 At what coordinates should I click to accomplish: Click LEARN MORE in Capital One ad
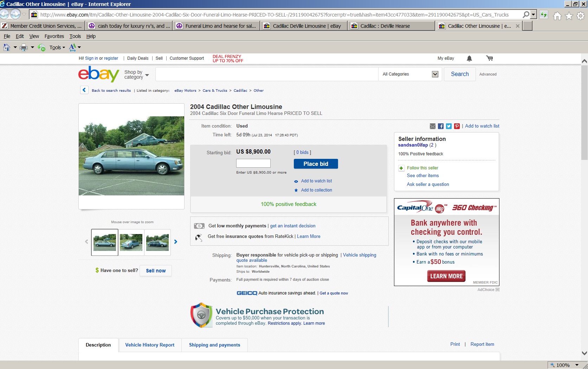446,276
